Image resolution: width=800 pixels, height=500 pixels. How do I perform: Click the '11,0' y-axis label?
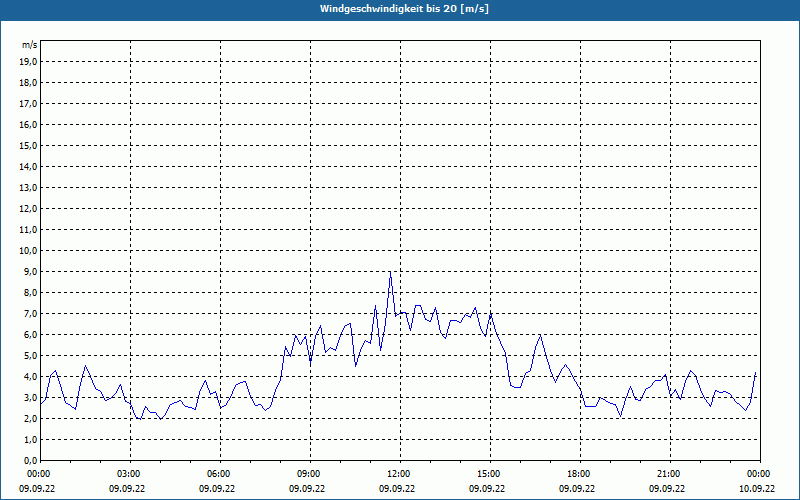click(x=29, y=230)
